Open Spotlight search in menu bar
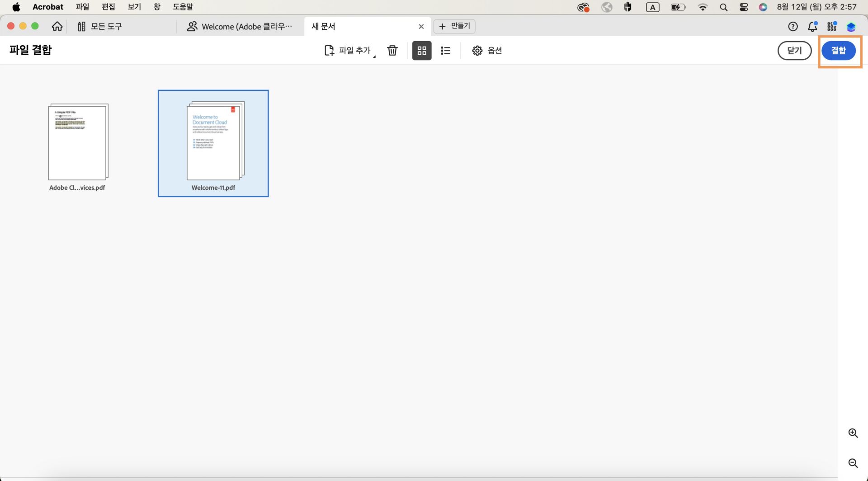This screenshot has width=868, height=481. point(723,7)
